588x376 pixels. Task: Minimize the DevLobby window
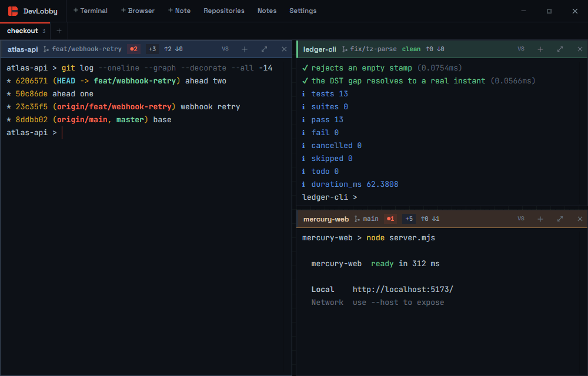pyautogui.click(x=523, y=11)
